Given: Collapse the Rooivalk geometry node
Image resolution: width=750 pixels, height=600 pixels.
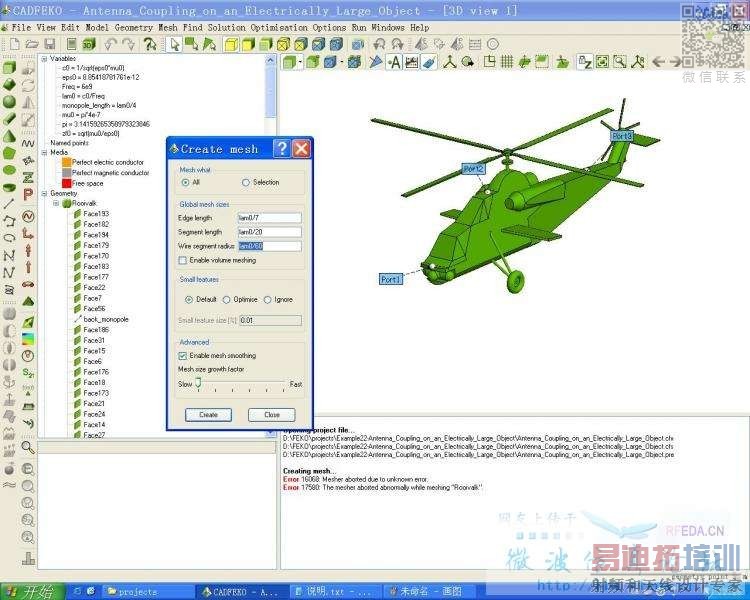Looking at the screenshot, I should (x=56, y=203).
